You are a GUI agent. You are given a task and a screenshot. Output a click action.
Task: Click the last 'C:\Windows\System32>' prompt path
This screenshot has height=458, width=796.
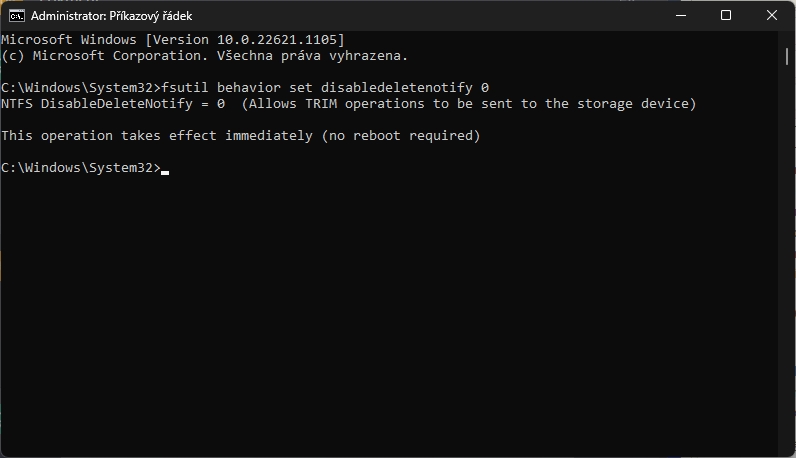tap(80, 168)
